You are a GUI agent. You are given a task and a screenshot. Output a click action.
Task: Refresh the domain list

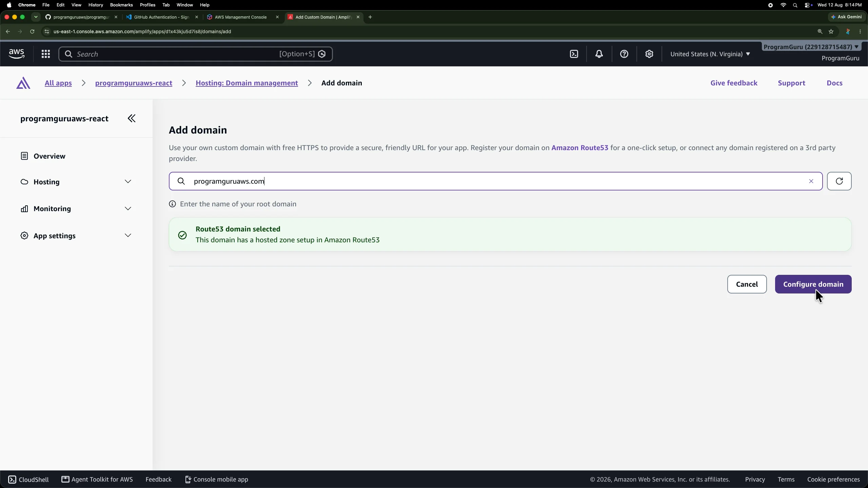839,181
